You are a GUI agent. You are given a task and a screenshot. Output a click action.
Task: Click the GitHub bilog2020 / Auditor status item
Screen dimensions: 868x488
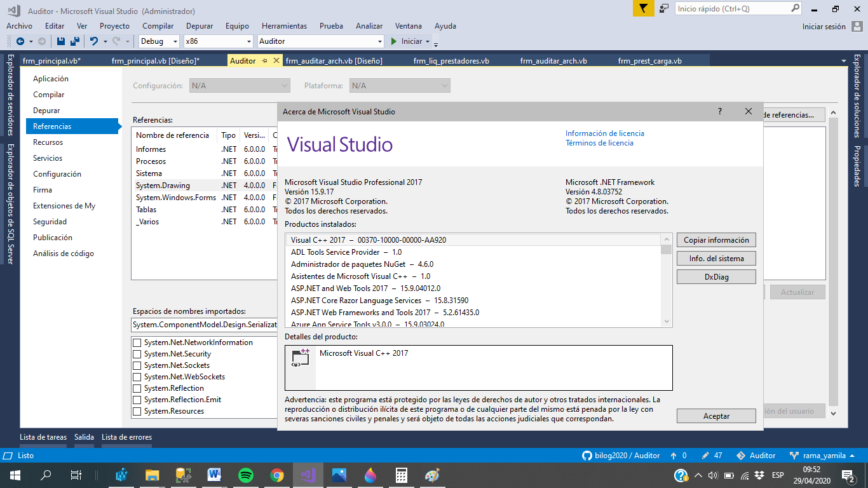(621, 456)
